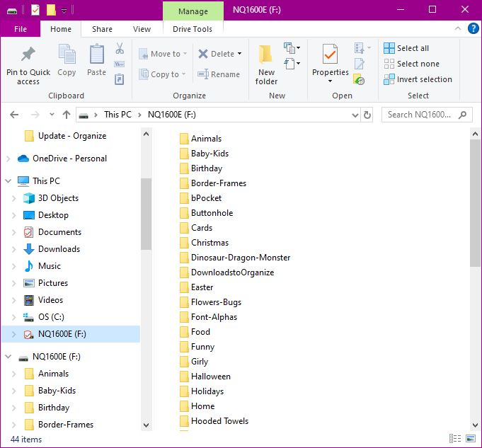Image resolution: width=482 pixels, height=448 pixels.
Task: Click NQ1600E (F:) breadcrumb in address bar
Action: (171, 115)
